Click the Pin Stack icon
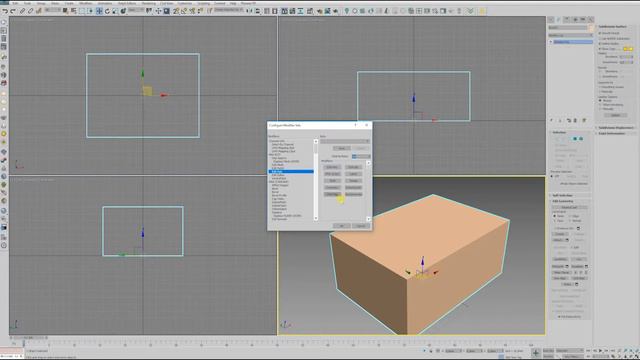Screen dimensions: 640x360 pos(551,120)
